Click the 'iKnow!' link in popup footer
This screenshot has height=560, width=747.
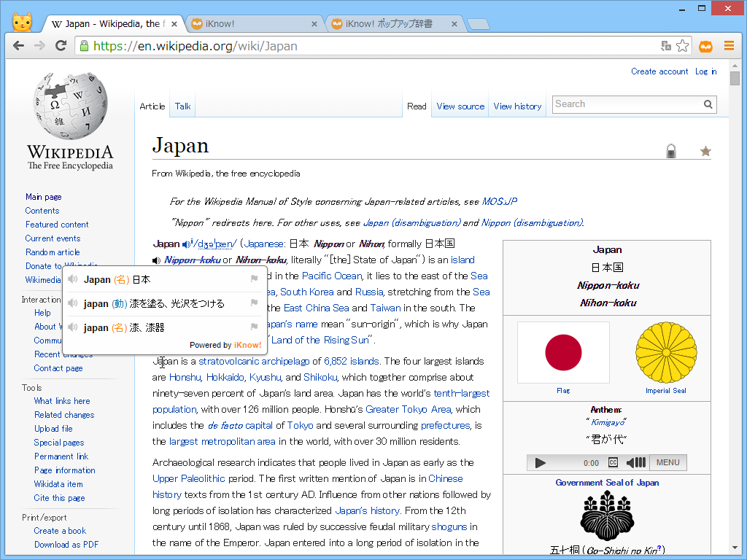(247, 345)
